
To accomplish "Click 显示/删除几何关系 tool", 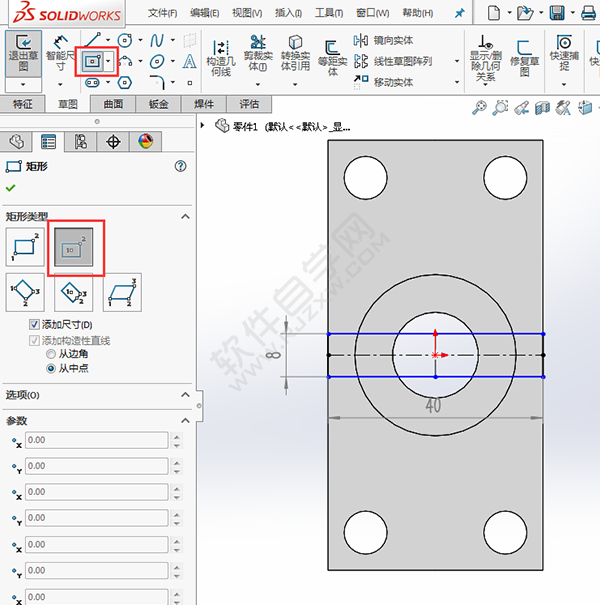I will (x=485, y=57).
